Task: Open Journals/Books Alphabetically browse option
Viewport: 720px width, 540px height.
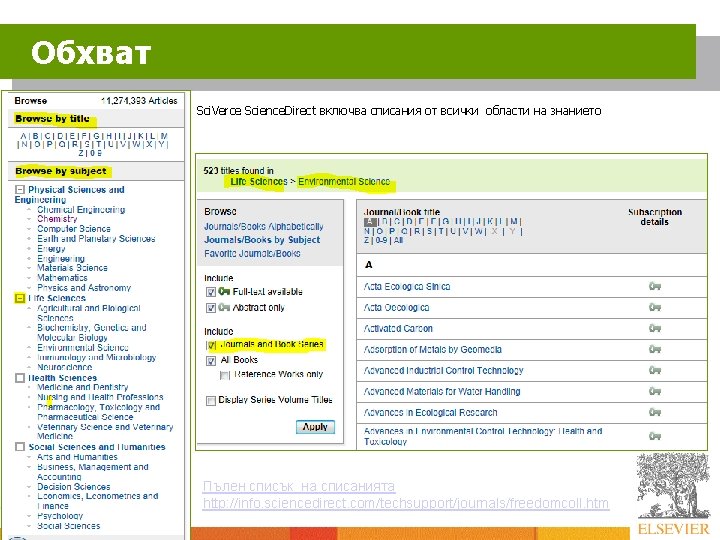Action: click(x=264, y=226)
